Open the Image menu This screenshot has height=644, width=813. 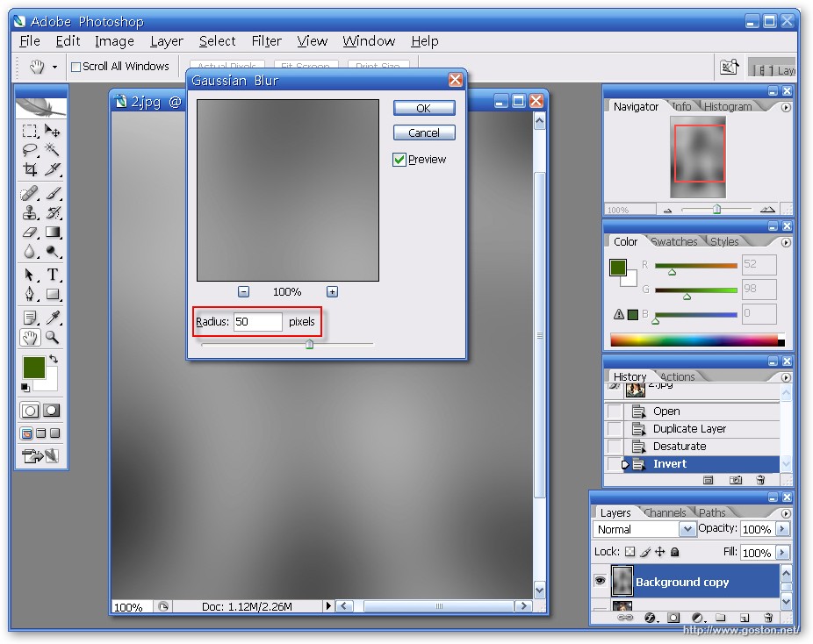coord(114,41)
